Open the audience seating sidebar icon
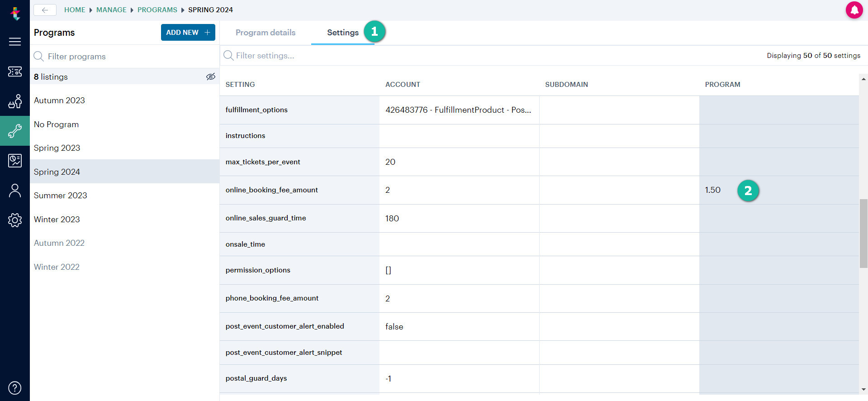868x401 pixels. click(x=15, y=101)
